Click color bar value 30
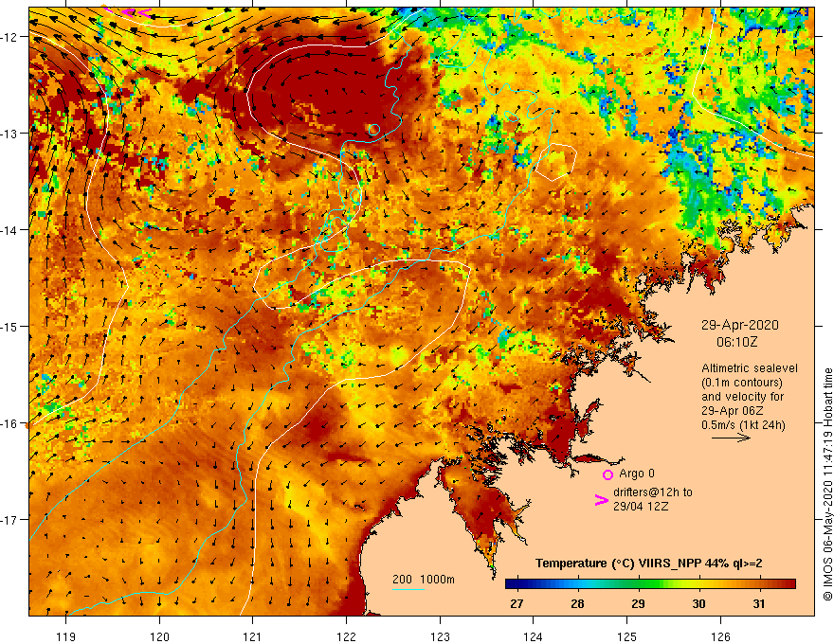The width and height of the screenshot is (834, 644). click(698, 603)
